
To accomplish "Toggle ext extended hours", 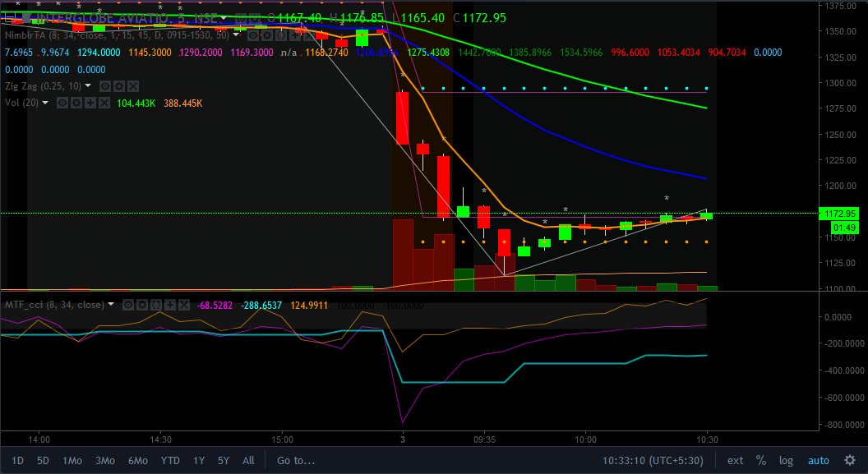I will pos(735,461).
